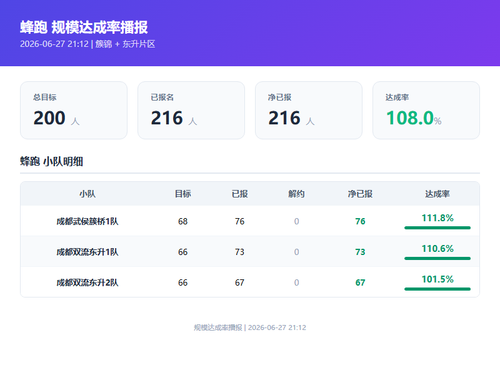Click the 净已报 column header
The height and width of the screenshot is (375, 500).
(360, 194)
